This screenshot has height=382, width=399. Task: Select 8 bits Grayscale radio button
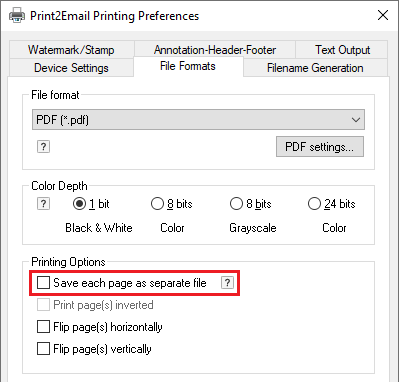pos(236,204)
